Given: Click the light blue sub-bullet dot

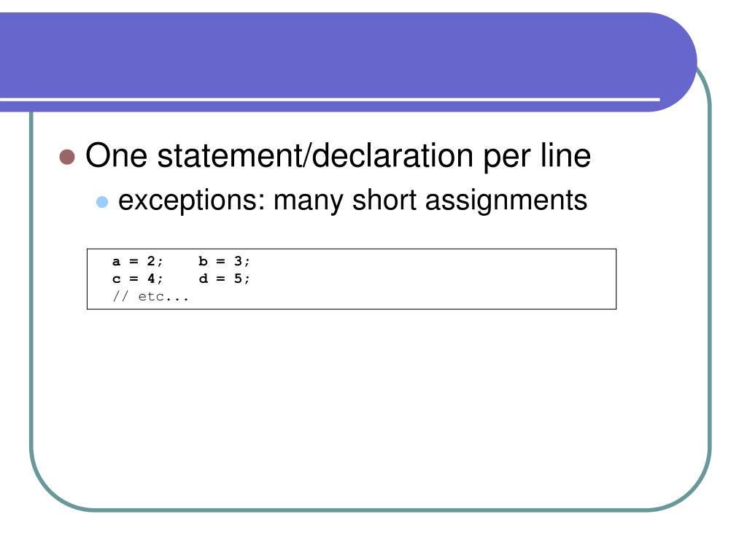Looking at the screenshot, I should [x=102, y=202].
